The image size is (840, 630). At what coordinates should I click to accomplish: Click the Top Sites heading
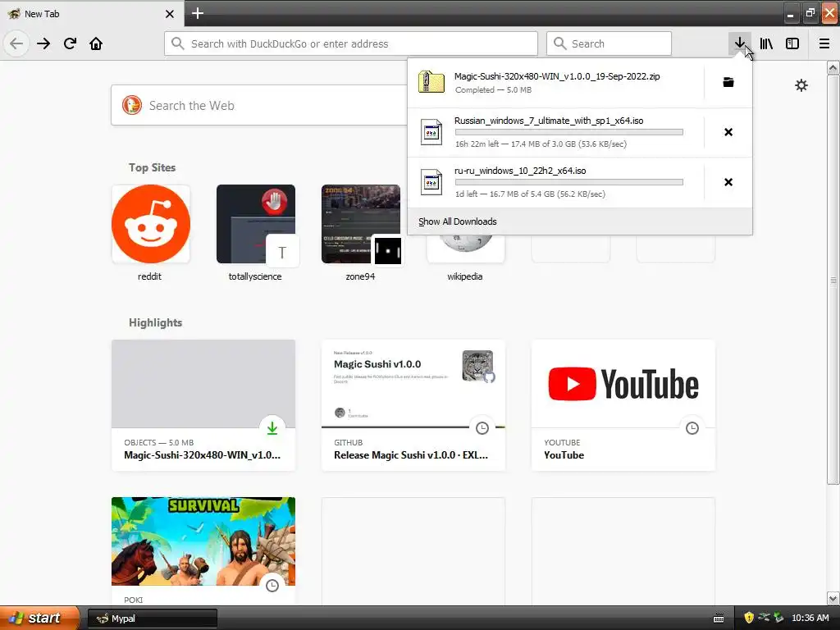pyautogui.click(x=152, y=167)
